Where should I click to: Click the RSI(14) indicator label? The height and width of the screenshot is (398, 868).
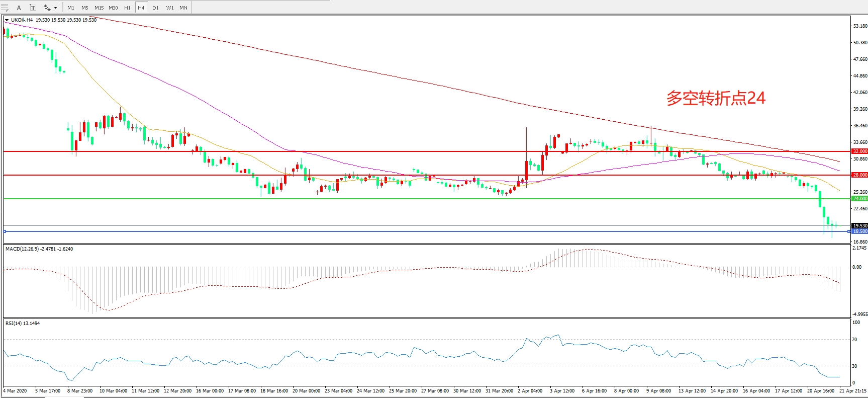coord(23,323)
